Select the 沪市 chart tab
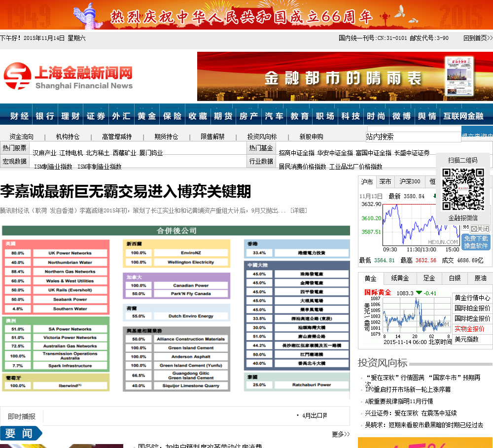This screenshot has width=493, height=448. pyautogui.click(x=367, y=182)
